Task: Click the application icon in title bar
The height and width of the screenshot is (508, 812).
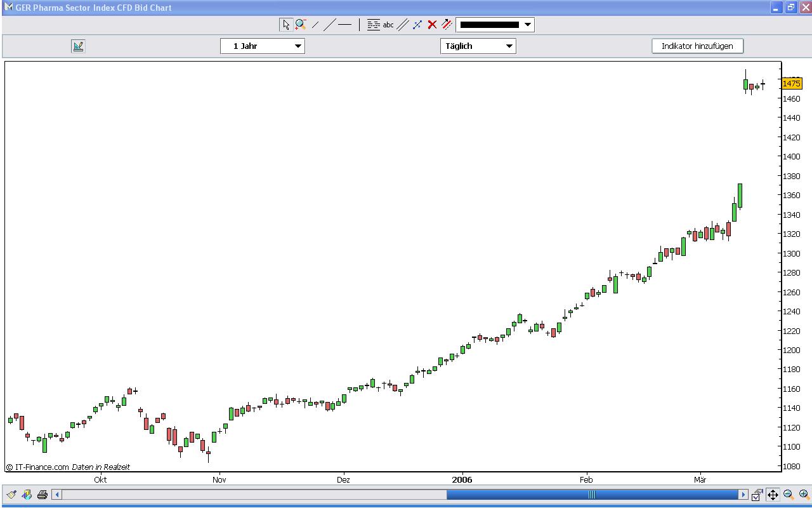Action: pyautogui.click(x=8, y=7)
